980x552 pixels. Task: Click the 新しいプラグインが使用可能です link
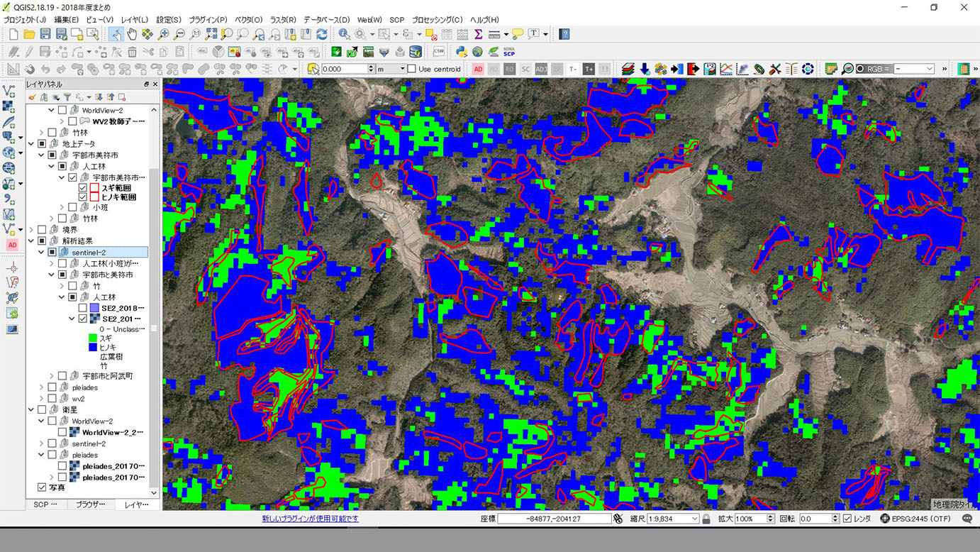tap(310, 519)
